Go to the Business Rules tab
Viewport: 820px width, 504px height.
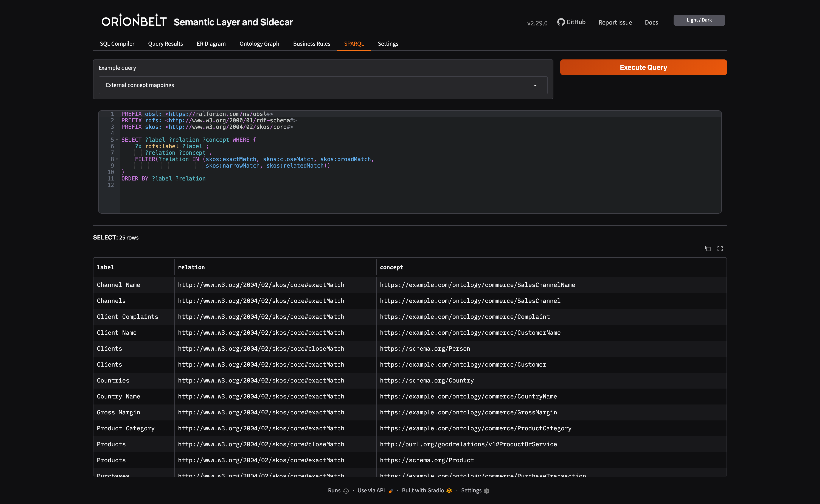[312, 44]
